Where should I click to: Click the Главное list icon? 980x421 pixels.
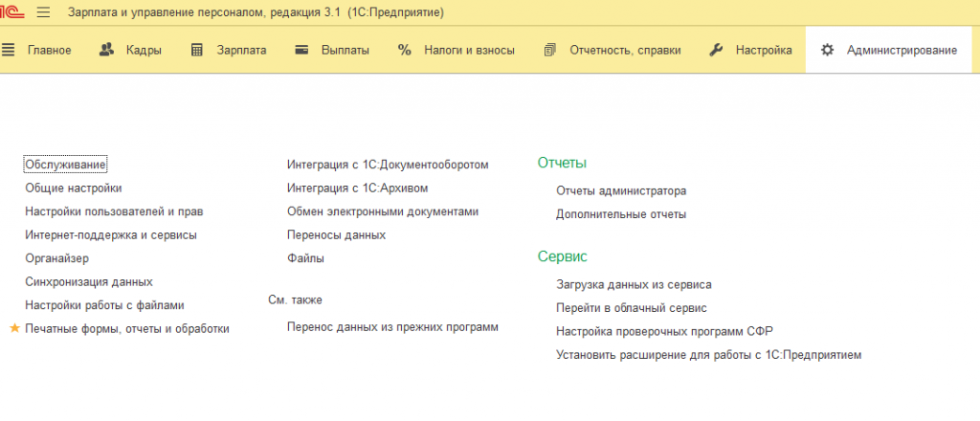coord(8,50)
